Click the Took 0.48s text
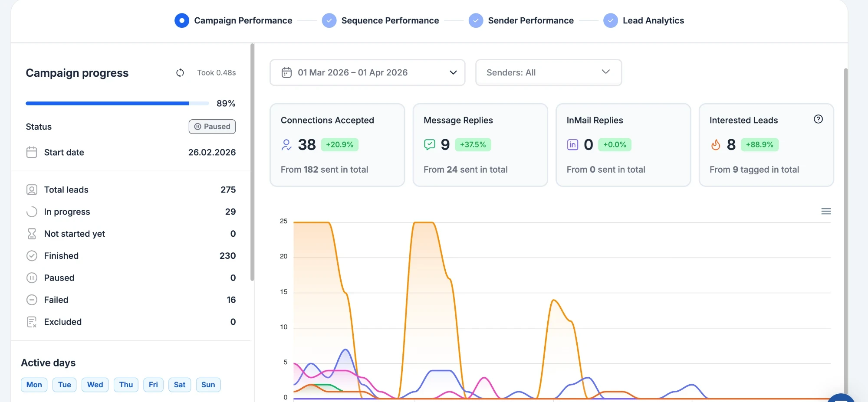This screenshot has height=402, width=868. pyautogui.click(x=217, y=73)
